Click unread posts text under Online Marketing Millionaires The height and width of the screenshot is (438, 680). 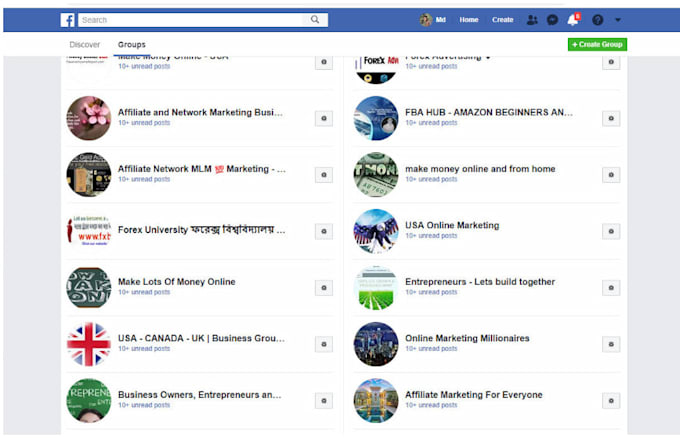(x=431, y=349)
